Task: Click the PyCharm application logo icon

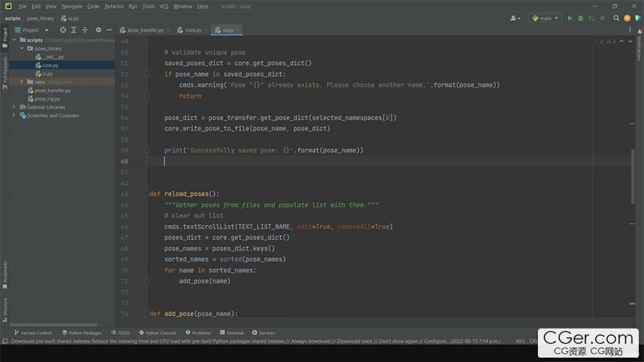Action: click(8, 6)
